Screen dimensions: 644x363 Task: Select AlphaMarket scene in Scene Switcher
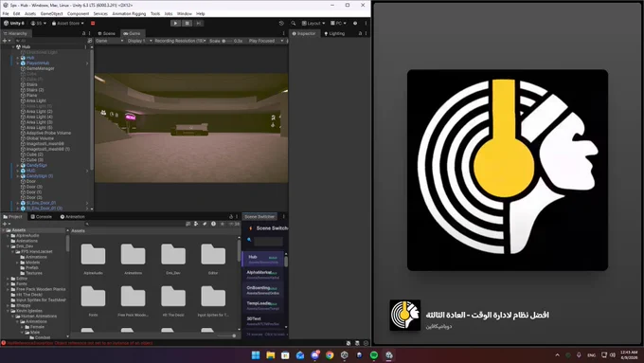click(x=263, y=275)
